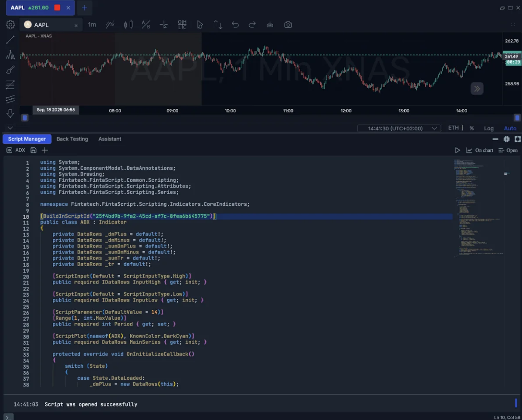Collapse the left drawing toolbar chevron
The height and width of the screenshot is (420, 522).
click(10, 128)
